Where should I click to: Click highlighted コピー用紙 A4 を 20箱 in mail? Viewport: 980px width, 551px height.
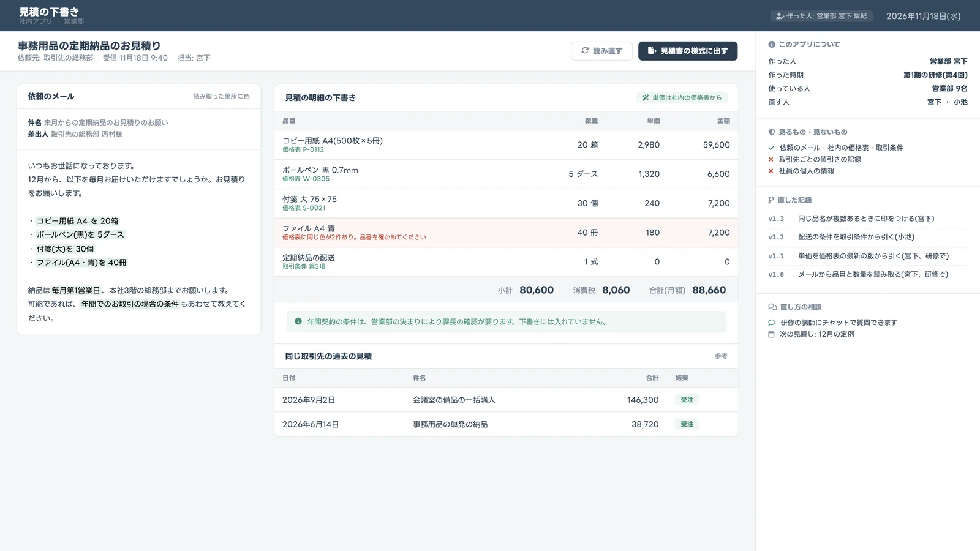click(x=77, y=221)
